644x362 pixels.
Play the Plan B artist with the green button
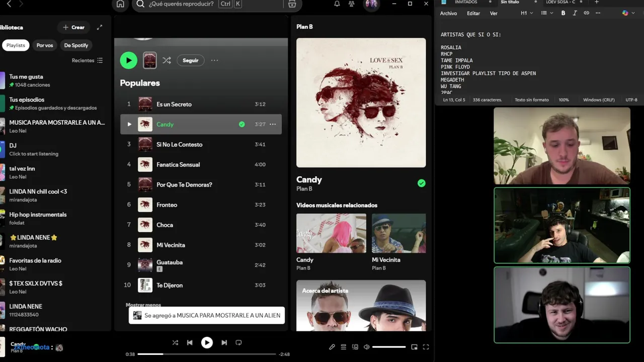129,60
